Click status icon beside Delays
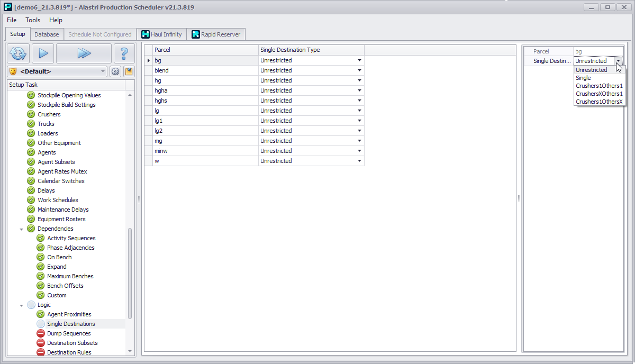The width and height of the screenshot is (635, 364). (31, 190)
